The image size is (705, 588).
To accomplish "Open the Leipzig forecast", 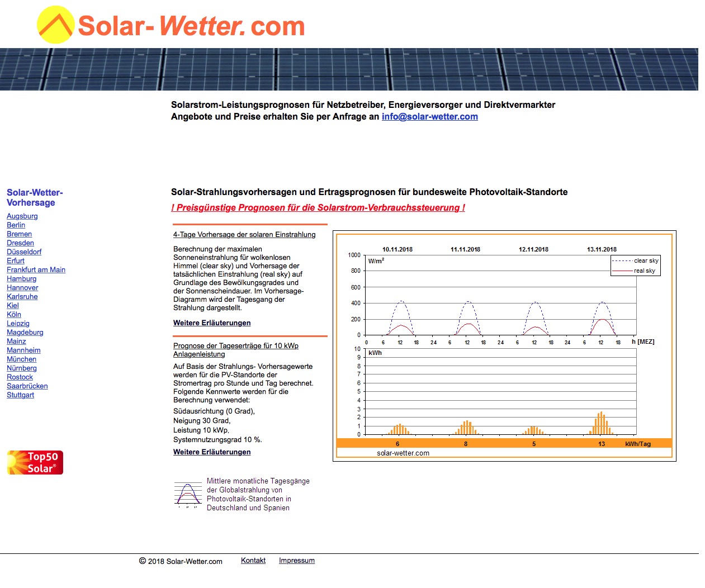I will pyautogui.click(x=18, y=323).
